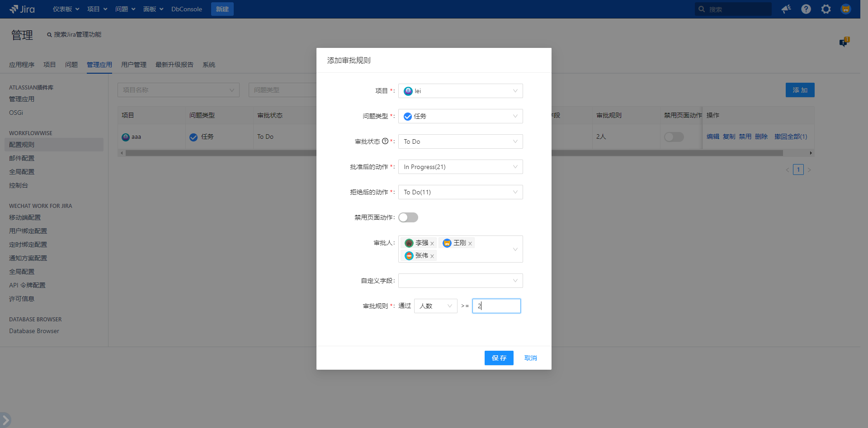Click the help icon beside 审批状态

385,141
